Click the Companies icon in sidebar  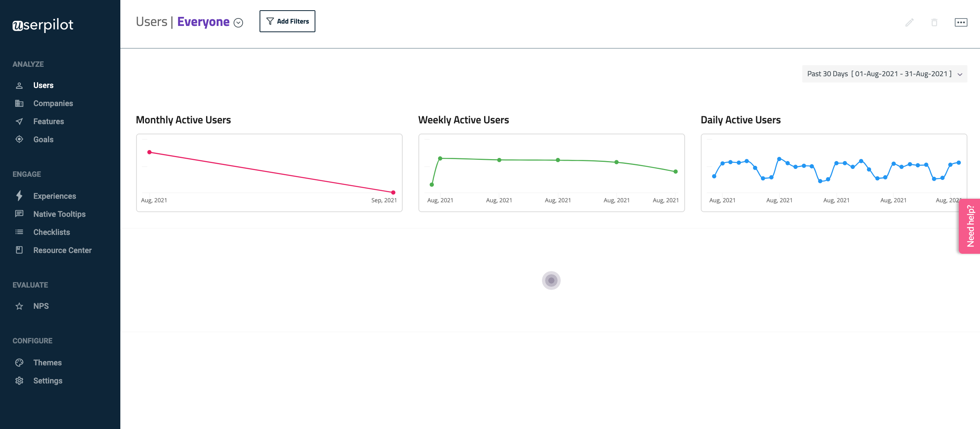point(19,103)
